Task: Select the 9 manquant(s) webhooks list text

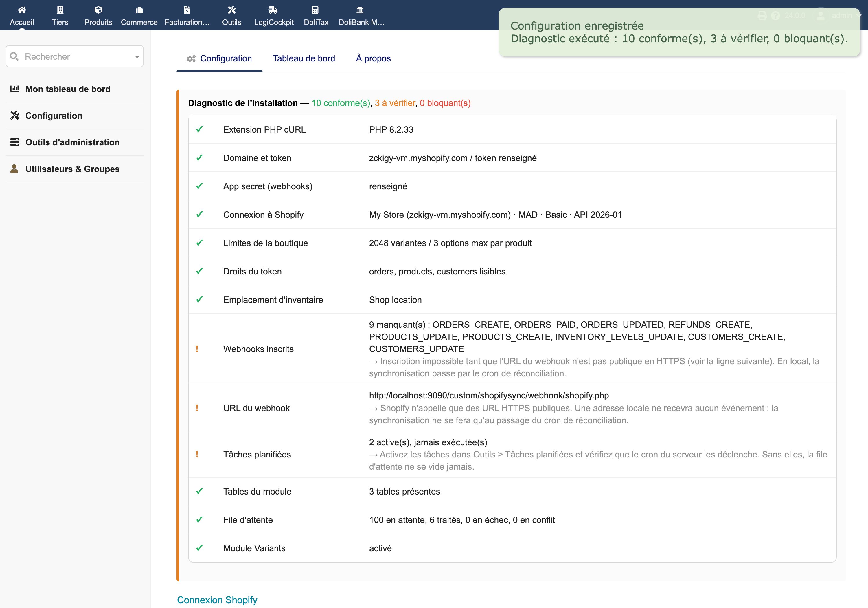Action: point(577,337)
